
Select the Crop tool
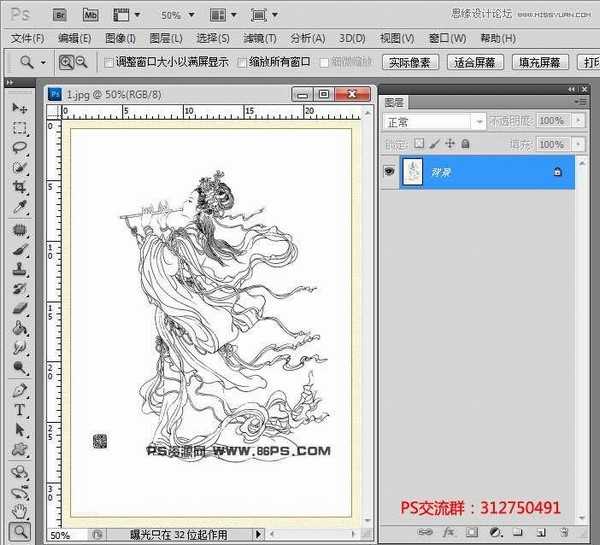tap(20, 188)
